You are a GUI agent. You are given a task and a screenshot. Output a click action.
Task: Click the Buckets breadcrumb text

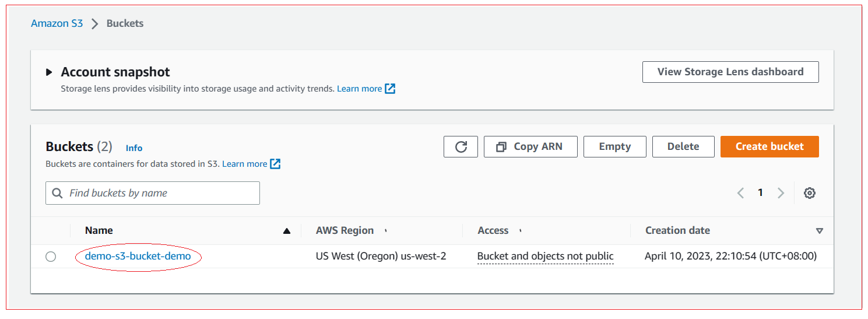tap(125, 23)
